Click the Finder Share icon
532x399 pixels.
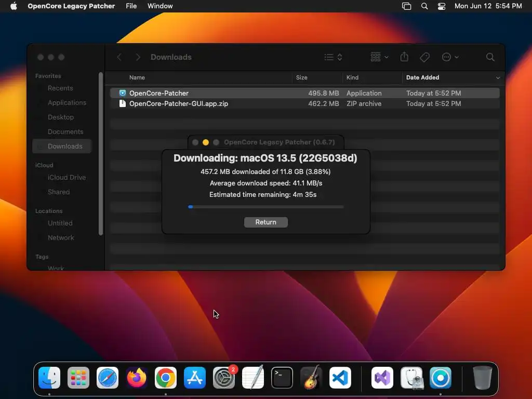click(x=404, y=57)
